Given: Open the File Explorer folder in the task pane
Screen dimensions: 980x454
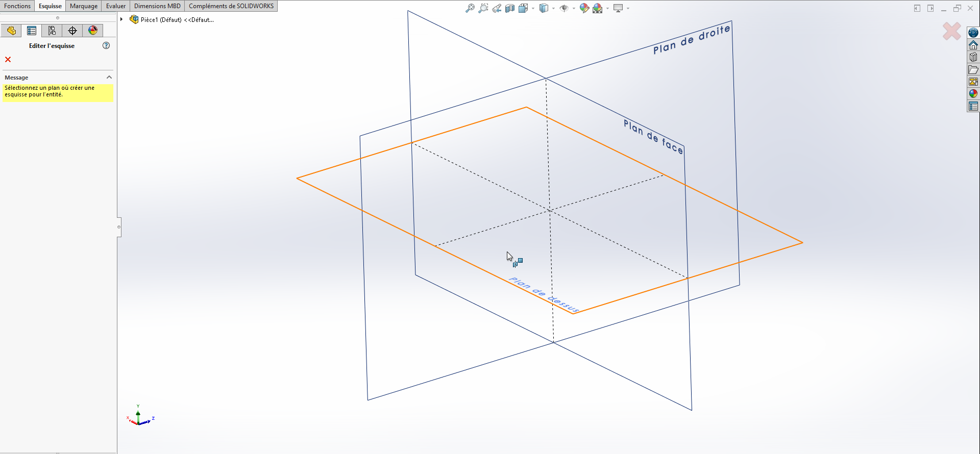Looking at the screenshot, I should point(973,69).
